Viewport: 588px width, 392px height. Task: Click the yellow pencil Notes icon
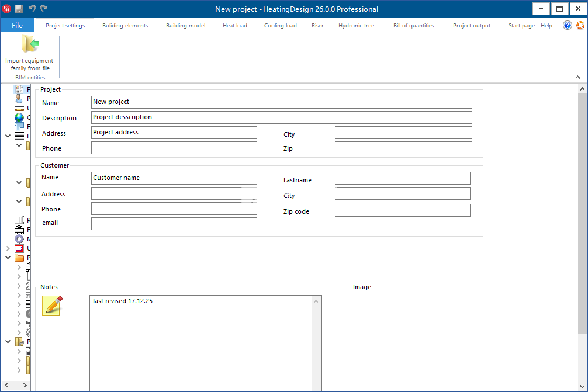pyautogui.click(x=52, y=306)
